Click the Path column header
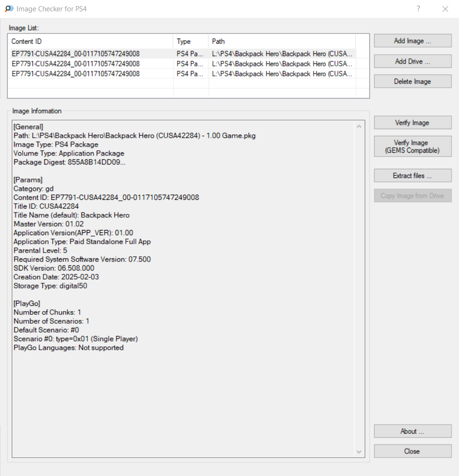This screenshot has width=459, height=476. tap(282, 41)
